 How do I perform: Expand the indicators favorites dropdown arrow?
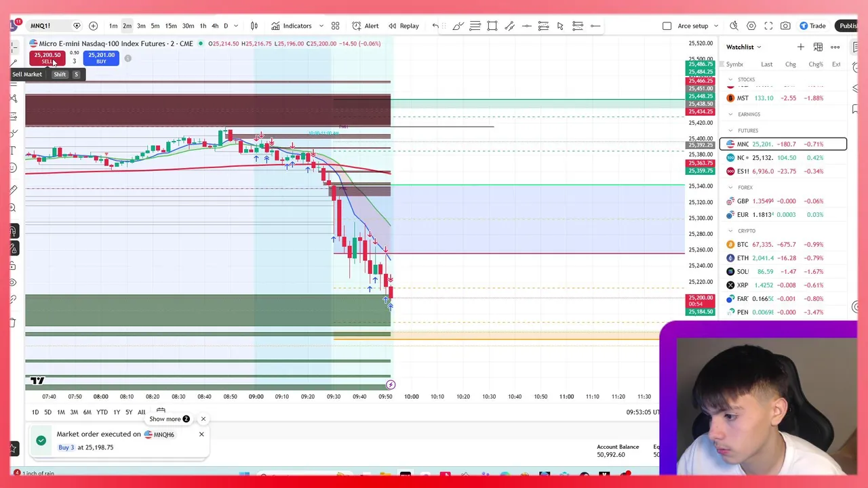click(321, 26)
